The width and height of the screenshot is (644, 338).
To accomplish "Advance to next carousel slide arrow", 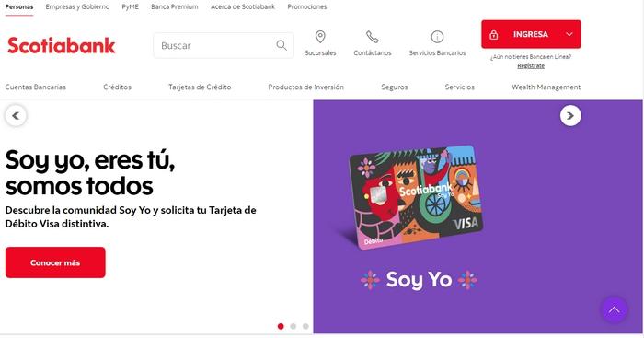I will click(x=570, y=115).
